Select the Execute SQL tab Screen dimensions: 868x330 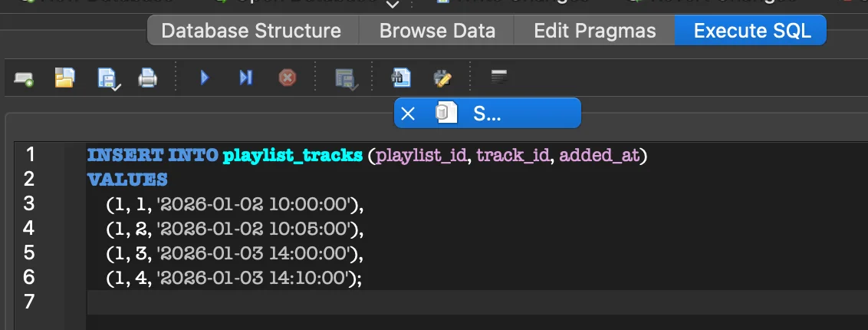tap(749, 31)
